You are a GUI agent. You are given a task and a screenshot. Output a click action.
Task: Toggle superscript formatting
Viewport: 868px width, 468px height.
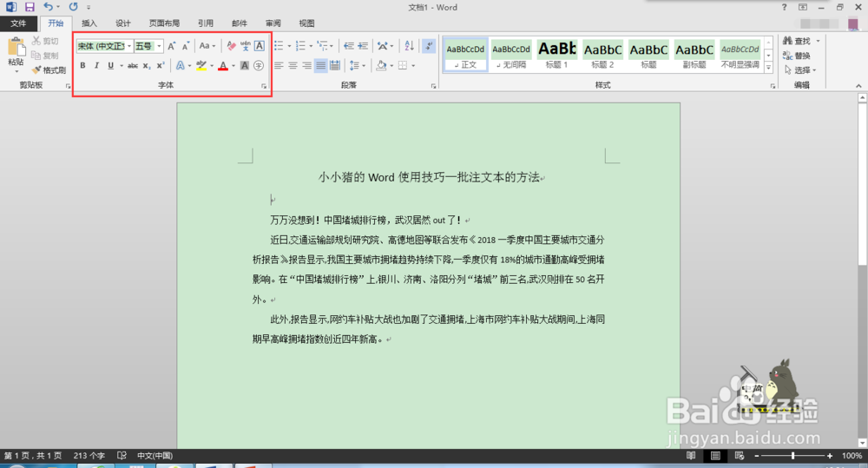(161, 65)
